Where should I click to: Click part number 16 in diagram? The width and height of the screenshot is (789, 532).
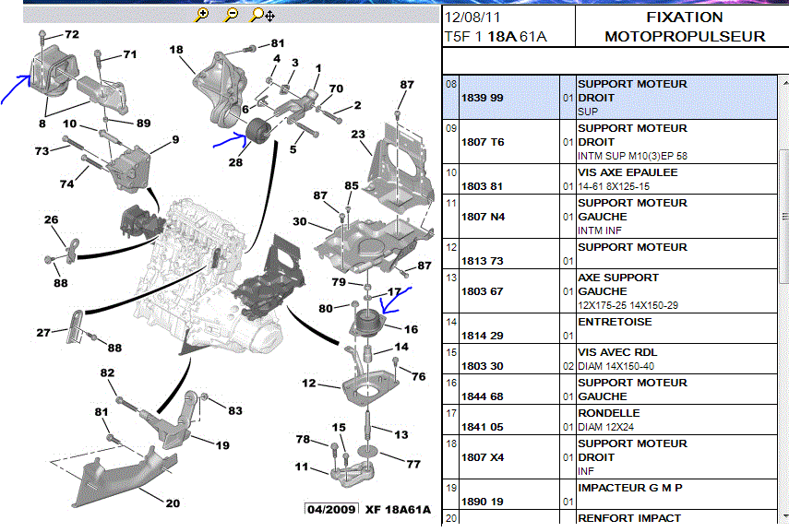[411, 328]
